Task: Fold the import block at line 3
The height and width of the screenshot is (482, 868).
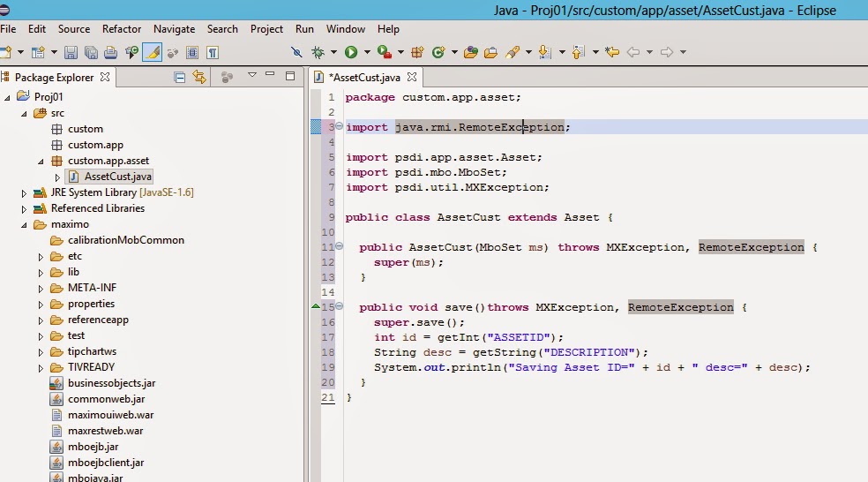Action: 340,125
